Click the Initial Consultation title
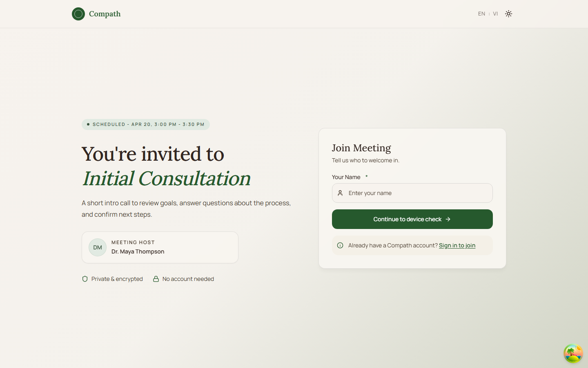 point(166,178)
